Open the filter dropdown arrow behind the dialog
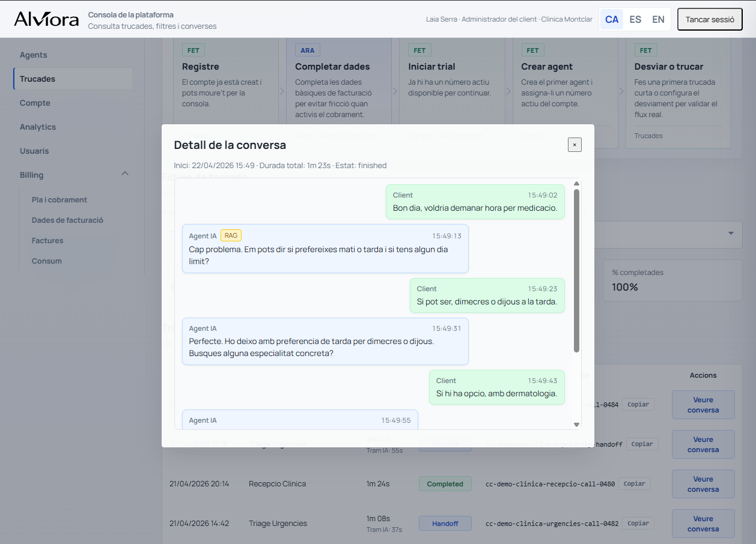Viewport: 756px width, 544px height. [x=731, y=233]
